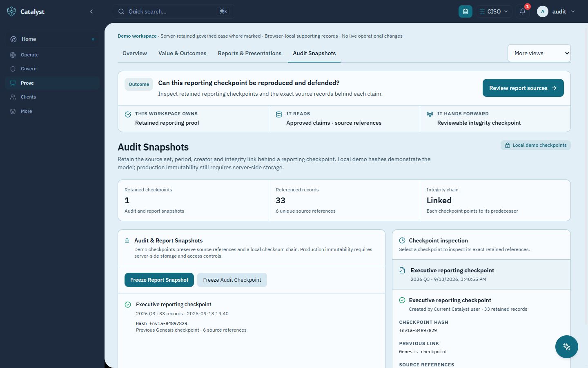Image resolution: width=588 pixels, height=368 pixels.
Task: Click Freeze Audit Checkpoint button
Action: 232,280
